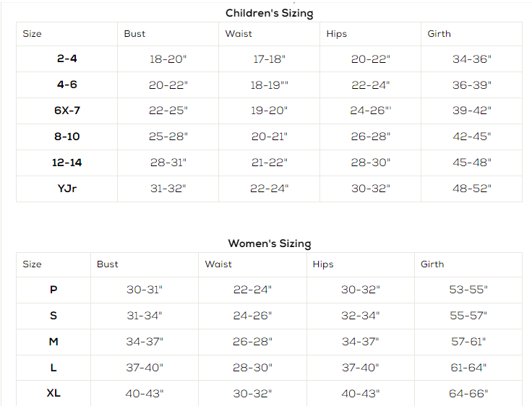This screenshot has height=406, width=532.
Task: Select the 18-19" waist value cell
Action: click(269, 85)
